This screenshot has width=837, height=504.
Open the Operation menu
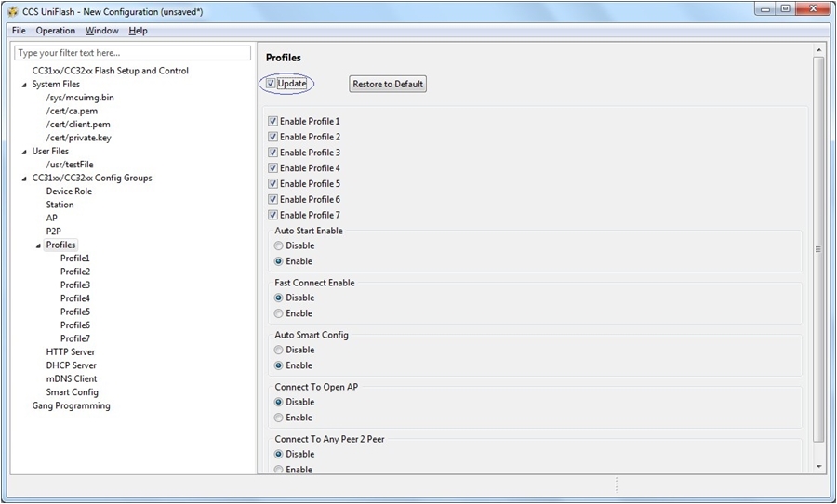coord(56,31)
